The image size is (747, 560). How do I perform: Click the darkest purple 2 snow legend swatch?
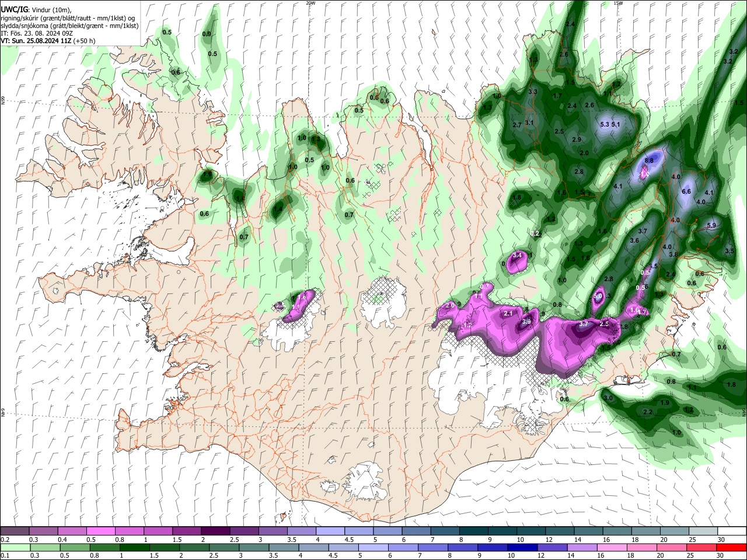(215, 531)
